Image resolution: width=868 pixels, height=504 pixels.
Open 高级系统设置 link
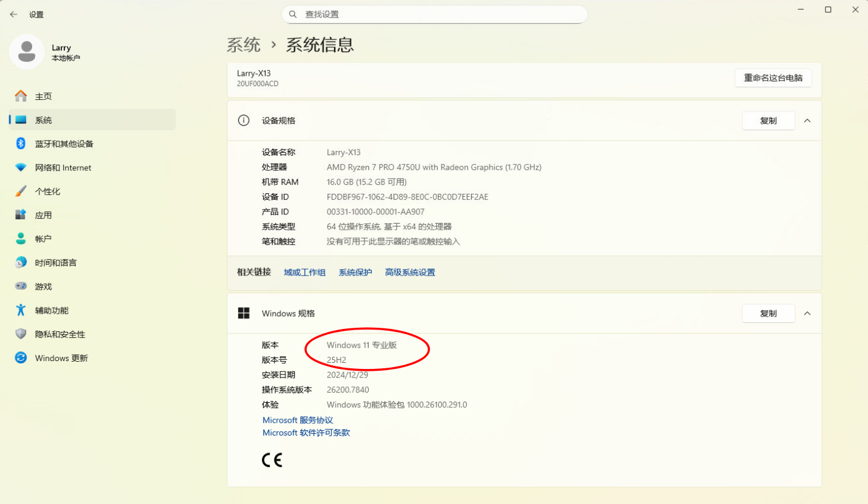pyautogui.click(x=409, y=272)
